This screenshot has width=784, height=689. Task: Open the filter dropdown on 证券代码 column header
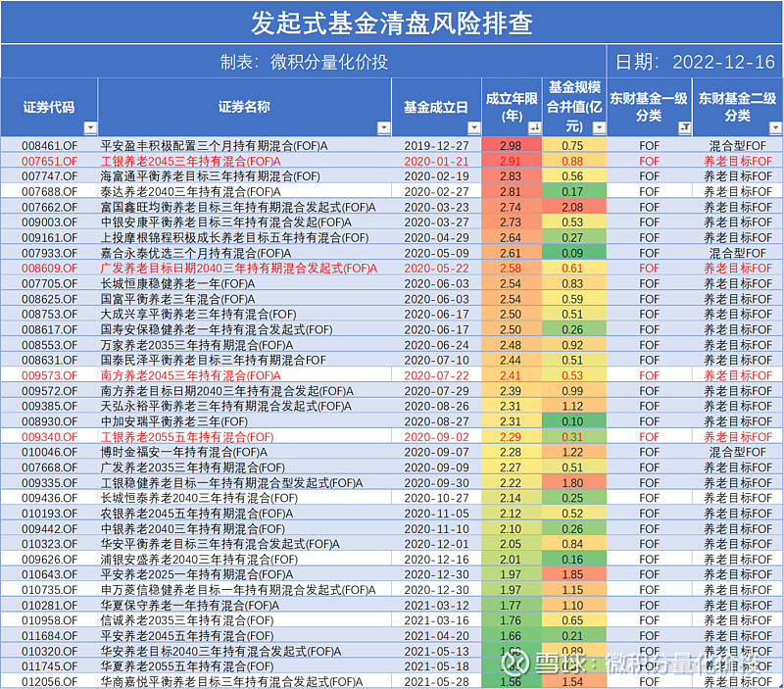(88, 126)
